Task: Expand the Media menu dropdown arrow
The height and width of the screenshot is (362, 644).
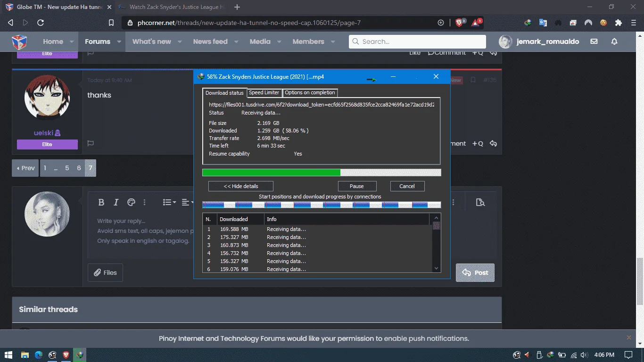Action: pos(279,41)
